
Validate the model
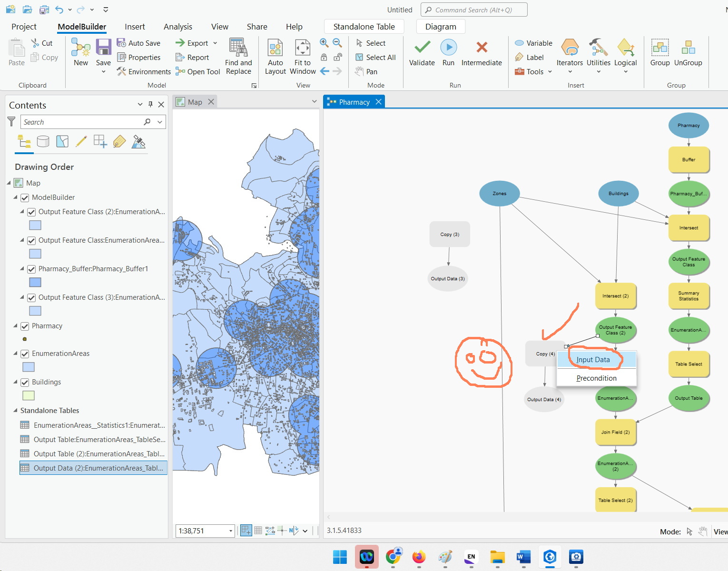pos(421,52)
